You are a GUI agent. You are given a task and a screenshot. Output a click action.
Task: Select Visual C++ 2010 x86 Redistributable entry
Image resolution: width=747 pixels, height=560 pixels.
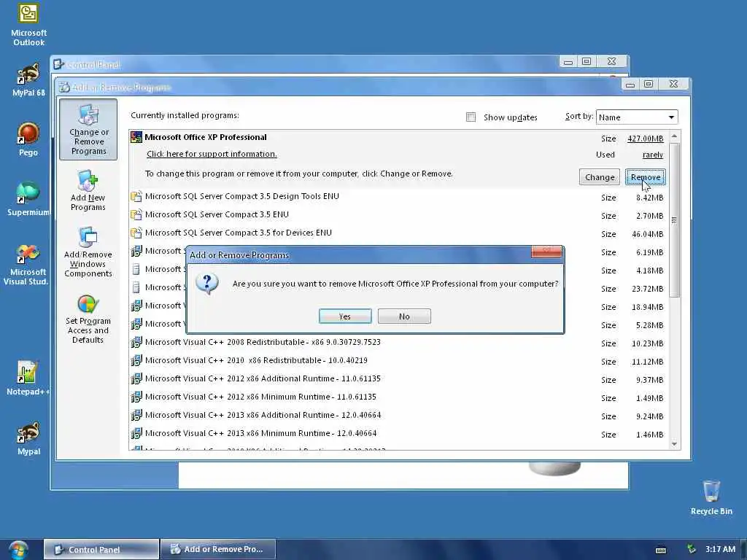(398, 360)
